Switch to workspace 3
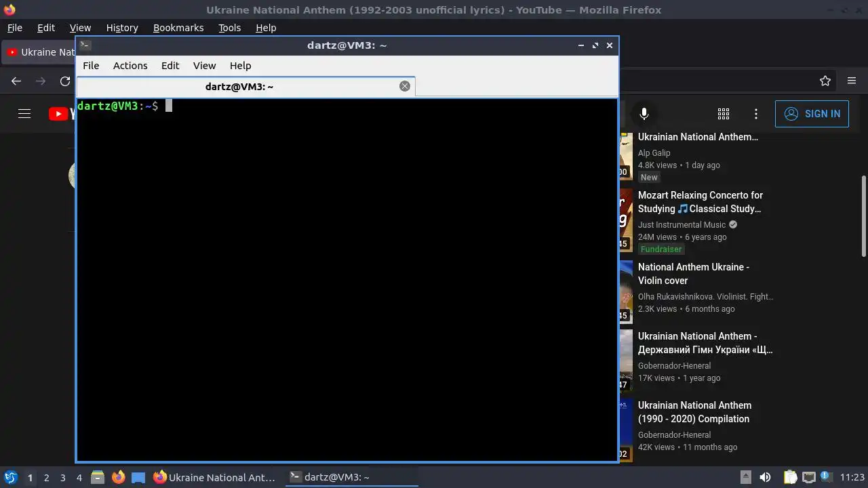 (x=62, y=478)
